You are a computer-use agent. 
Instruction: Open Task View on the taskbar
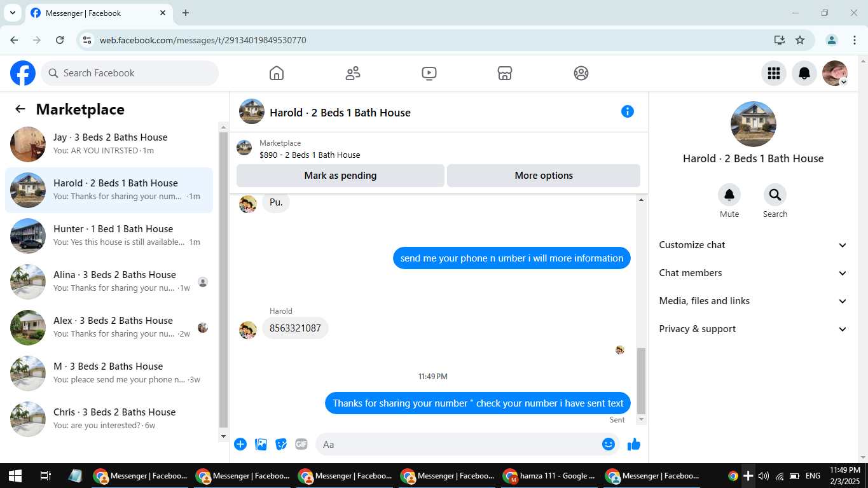[45, 476]
